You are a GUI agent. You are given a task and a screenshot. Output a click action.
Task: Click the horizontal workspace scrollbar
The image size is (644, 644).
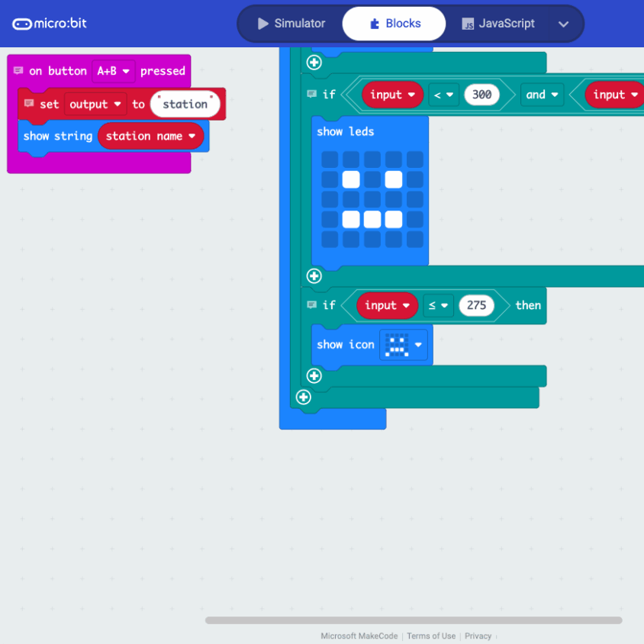(413, 620)
